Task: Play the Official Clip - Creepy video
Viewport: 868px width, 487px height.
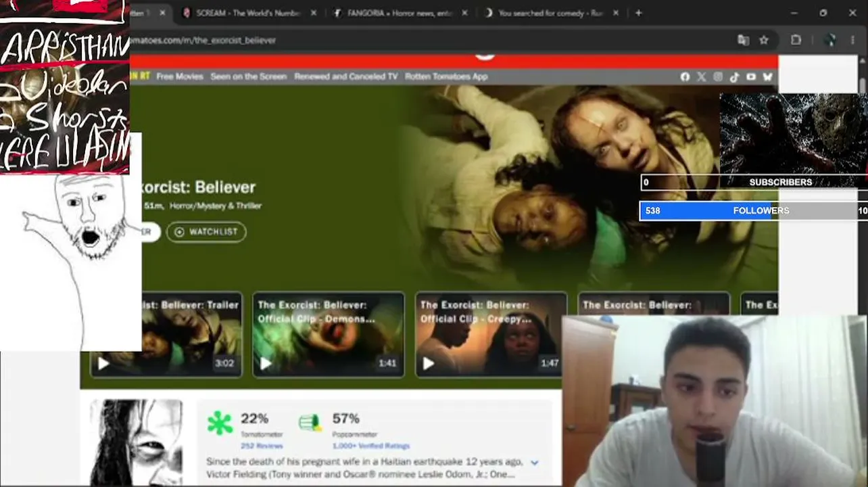Action: [428, 364]
